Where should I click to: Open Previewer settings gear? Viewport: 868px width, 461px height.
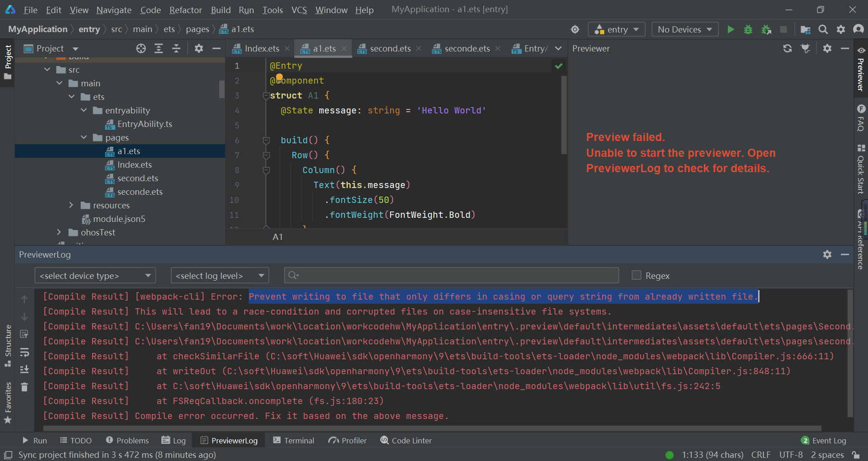tap(827, 48)
